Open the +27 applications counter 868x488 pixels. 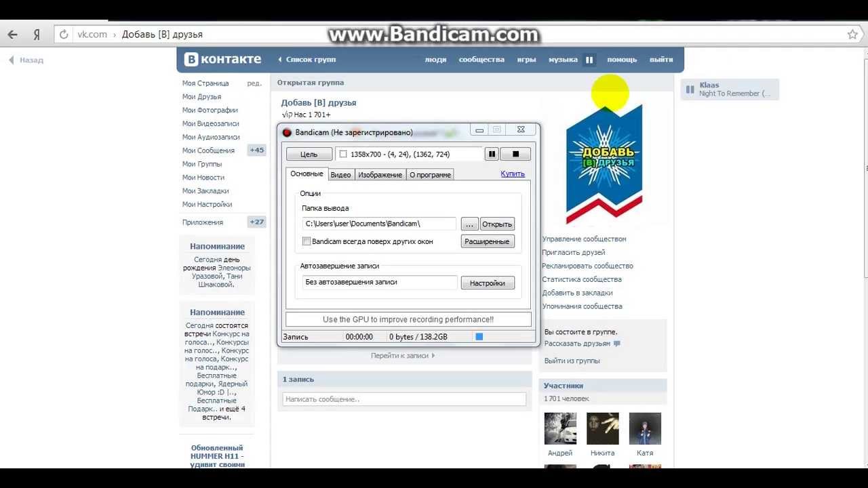pyautogui.click(x=257, y=222)
